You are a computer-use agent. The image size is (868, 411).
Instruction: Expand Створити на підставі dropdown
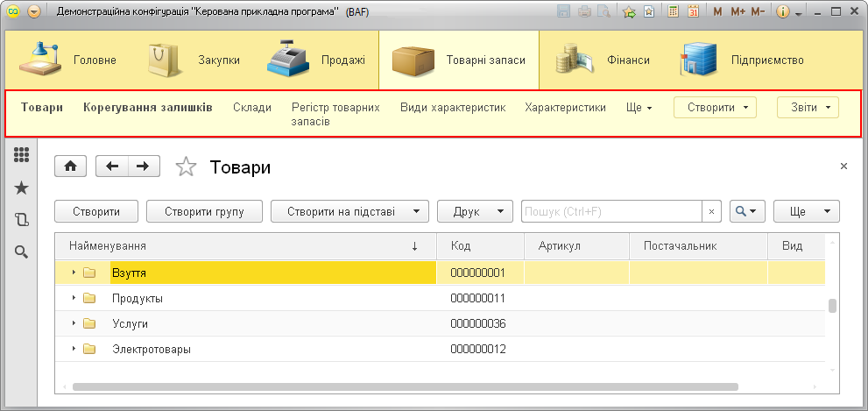pos(349,211)
